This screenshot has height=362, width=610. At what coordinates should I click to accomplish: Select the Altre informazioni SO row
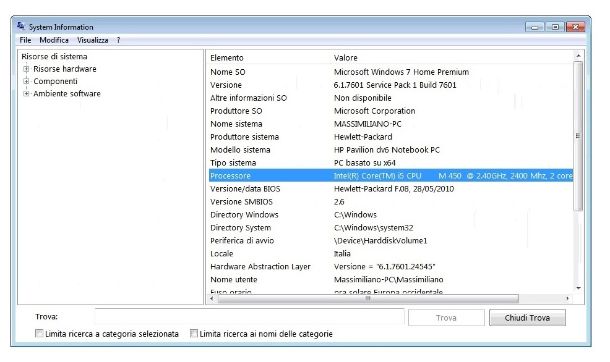pyautogui.click(x=391, y=98)
